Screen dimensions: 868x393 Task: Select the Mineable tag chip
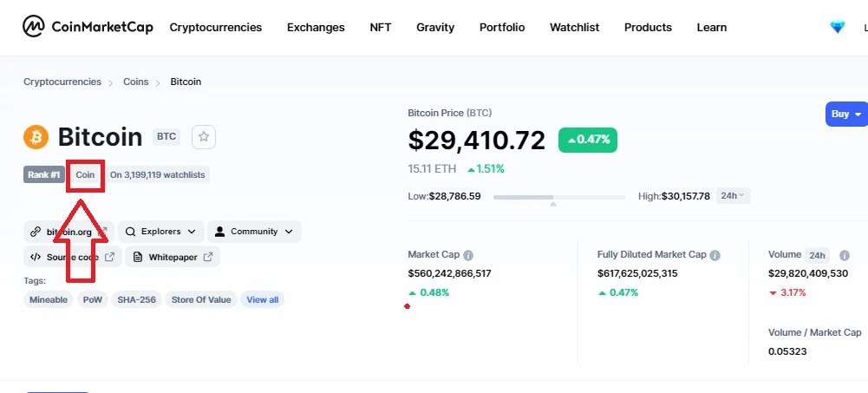[49, 300]
